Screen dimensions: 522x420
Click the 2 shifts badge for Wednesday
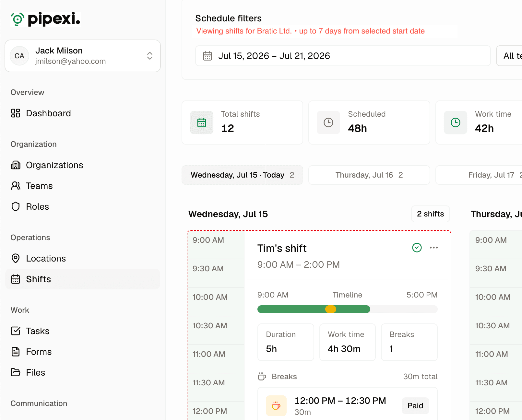click(431, 214)
